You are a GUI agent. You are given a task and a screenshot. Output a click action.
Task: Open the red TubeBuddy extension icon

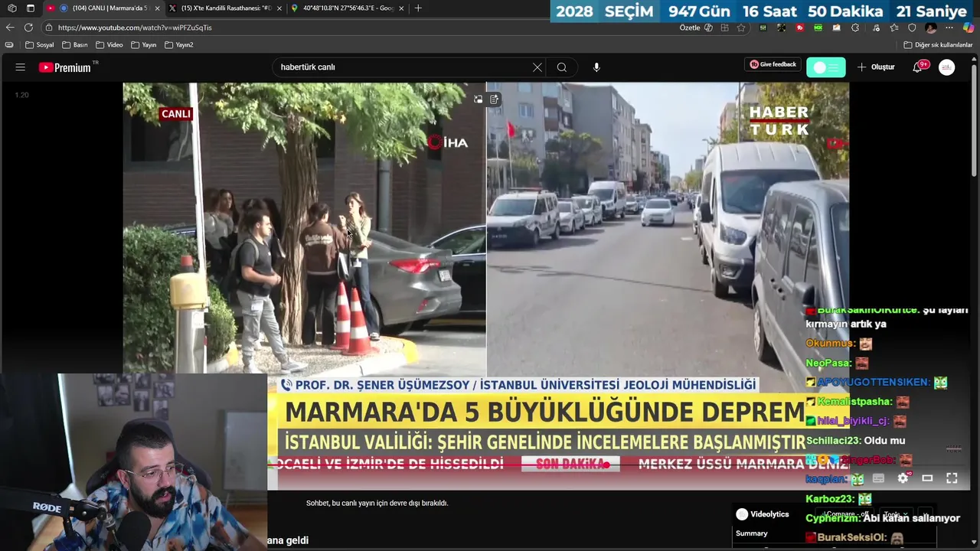[799, 28]
